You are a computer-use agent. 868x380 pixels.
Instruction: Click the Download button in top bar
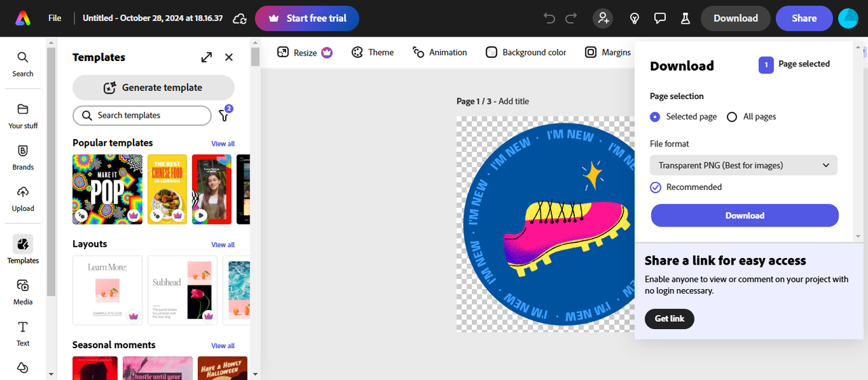click(x=736, y=18)
